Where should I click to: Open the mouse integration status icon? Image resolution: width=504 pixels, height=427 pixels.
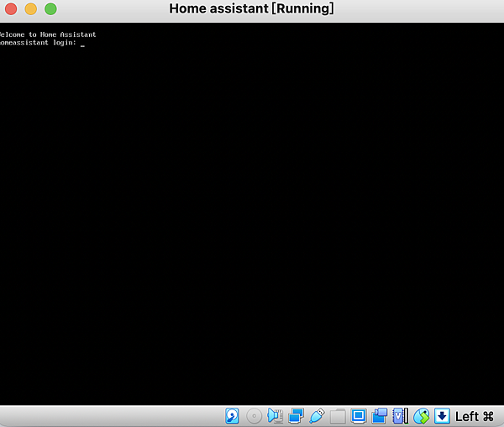422,416
